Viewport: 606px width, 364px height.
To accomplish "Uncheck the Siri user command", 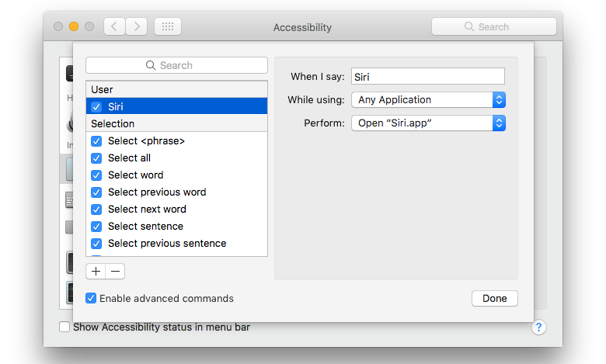I will point(96,107).
